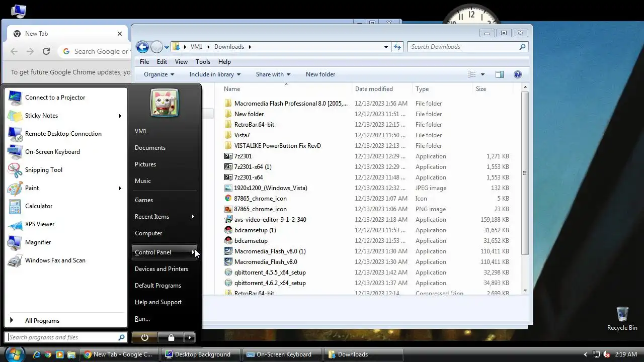Open Internet Explorer from quick launch

coord(37,354)
